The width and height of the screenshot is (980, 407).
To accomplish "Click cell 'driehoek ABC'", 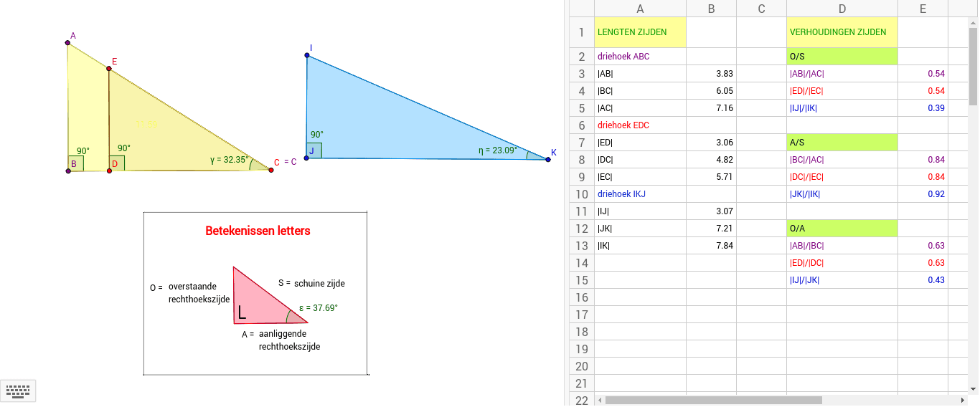I will coord(640,57).
